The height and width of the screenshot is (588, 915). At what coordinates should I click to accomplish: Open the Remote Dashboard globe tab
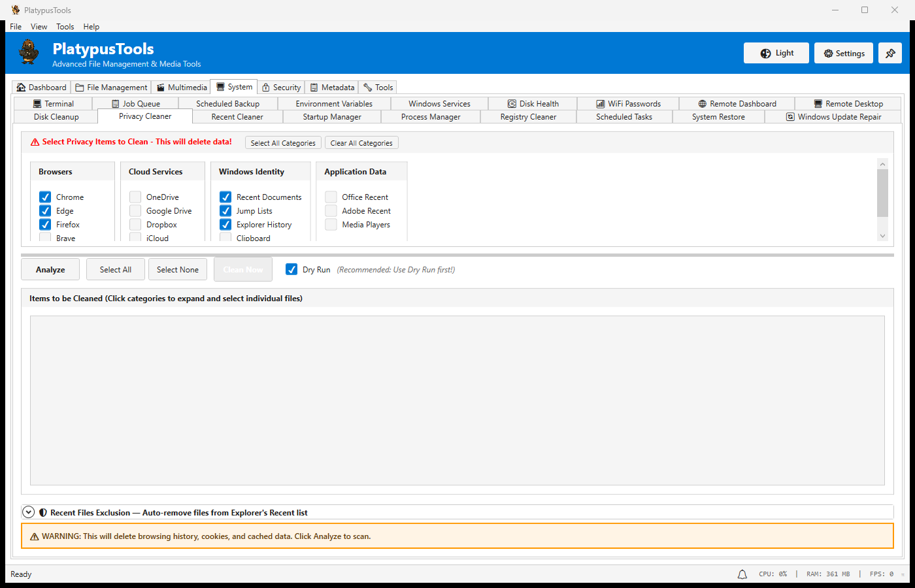click(x=737, y=104)
